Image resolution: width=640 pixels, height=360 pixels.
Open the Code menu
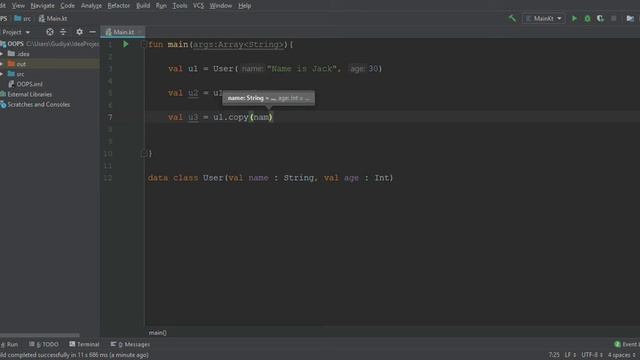pos(67,6)
